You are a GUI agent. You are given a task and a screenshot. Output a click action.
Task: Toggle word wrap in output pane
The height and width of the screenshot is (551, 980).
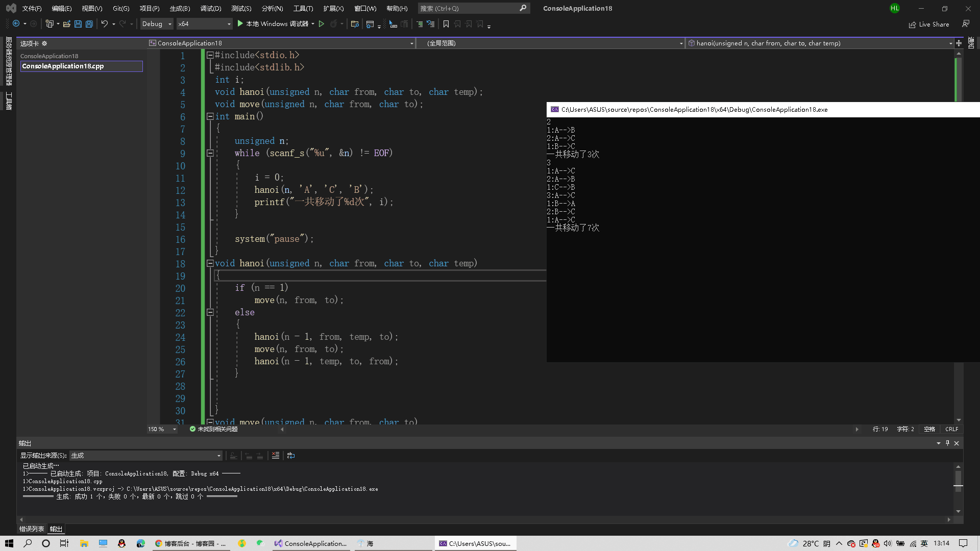pyautogui.click(x=291, y=456)
